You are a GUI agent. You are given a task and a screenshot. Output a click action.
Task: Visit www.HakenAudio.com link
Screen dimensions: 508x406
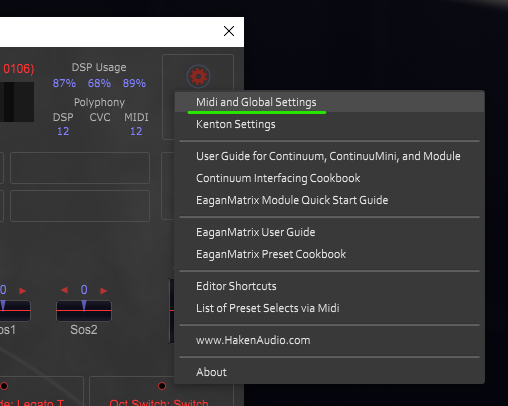pos(329,340)
